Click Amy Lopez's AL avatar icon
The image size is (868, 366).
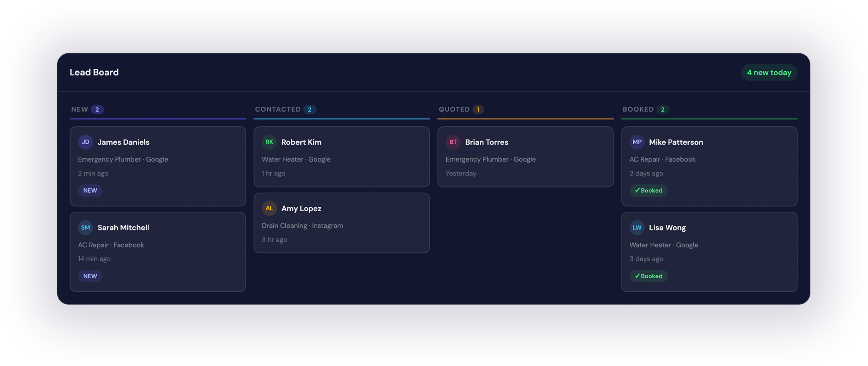tap(269, 208)
